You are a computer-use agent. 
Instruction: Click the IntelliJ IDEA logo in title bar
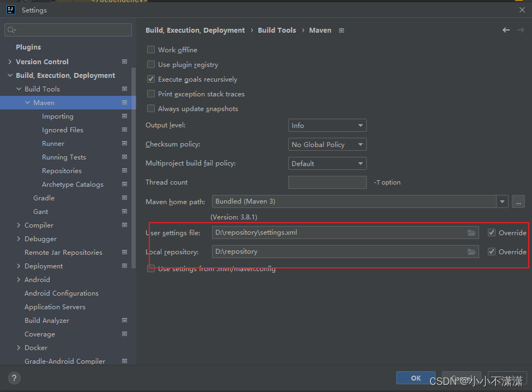pos(11,10)
